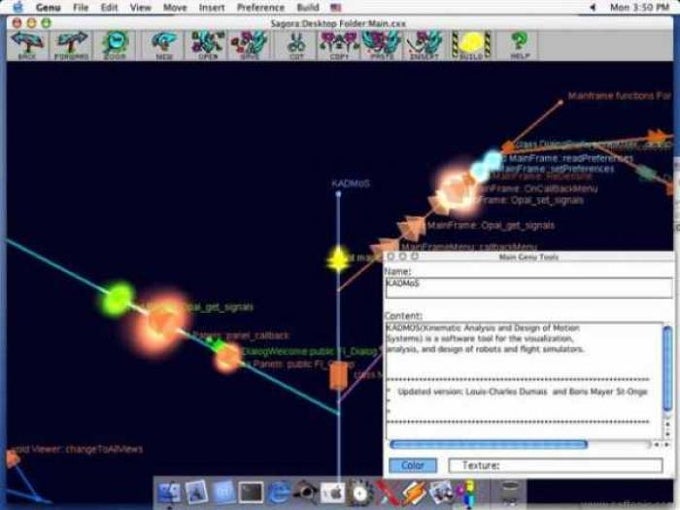Open Terminal from the Dock
Viewport: 680px width, 510px height.
click(251, 492)
